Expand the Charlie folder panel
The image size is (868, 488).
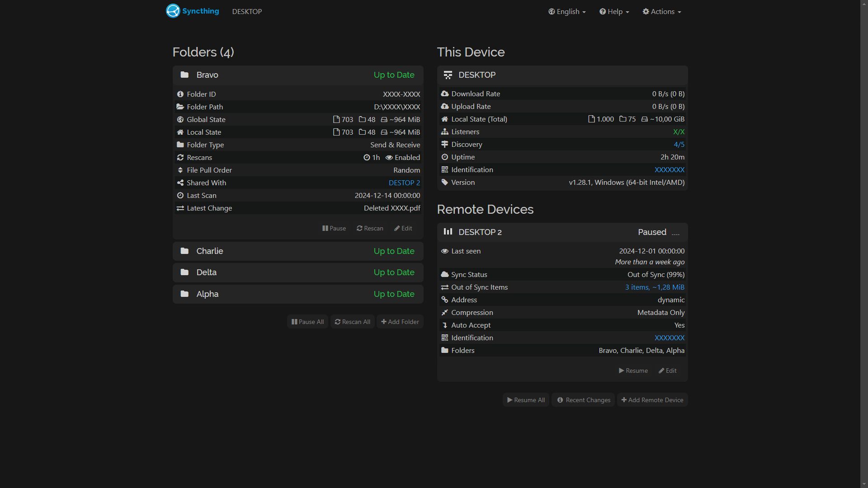coord(298,251)
